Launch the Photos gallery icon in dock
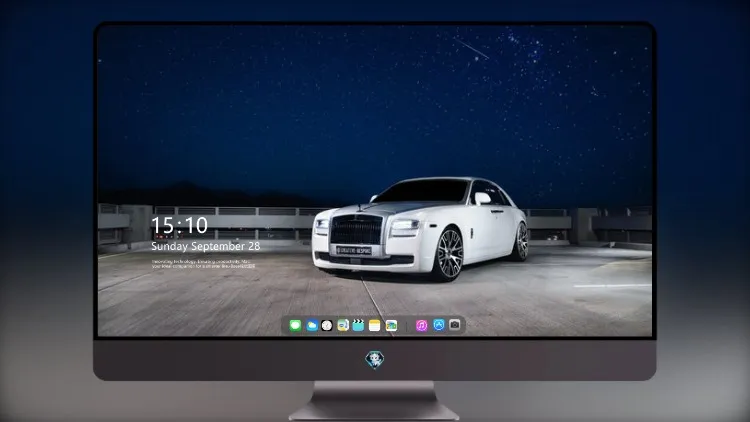 391,326
